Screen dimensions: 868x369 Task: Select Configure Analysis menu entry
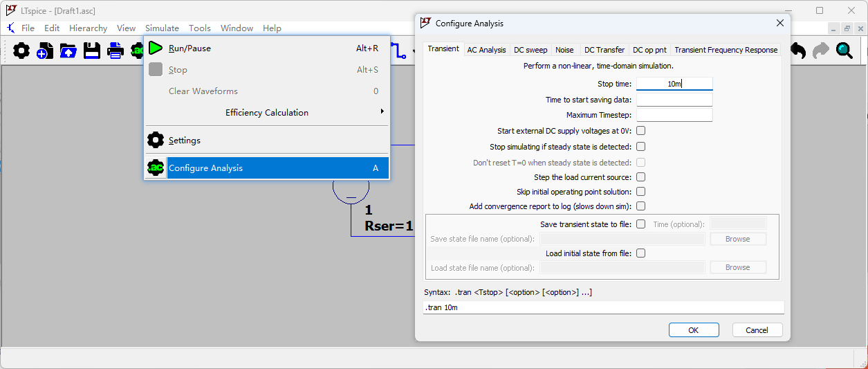pyautogui.click(x=267, y=168)
